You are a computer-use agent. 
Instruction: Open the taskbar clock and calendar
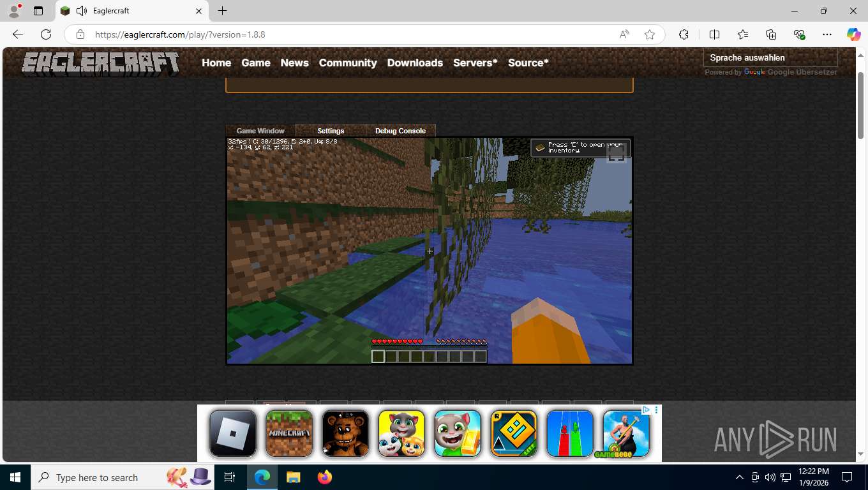click(x=814, y=477)
